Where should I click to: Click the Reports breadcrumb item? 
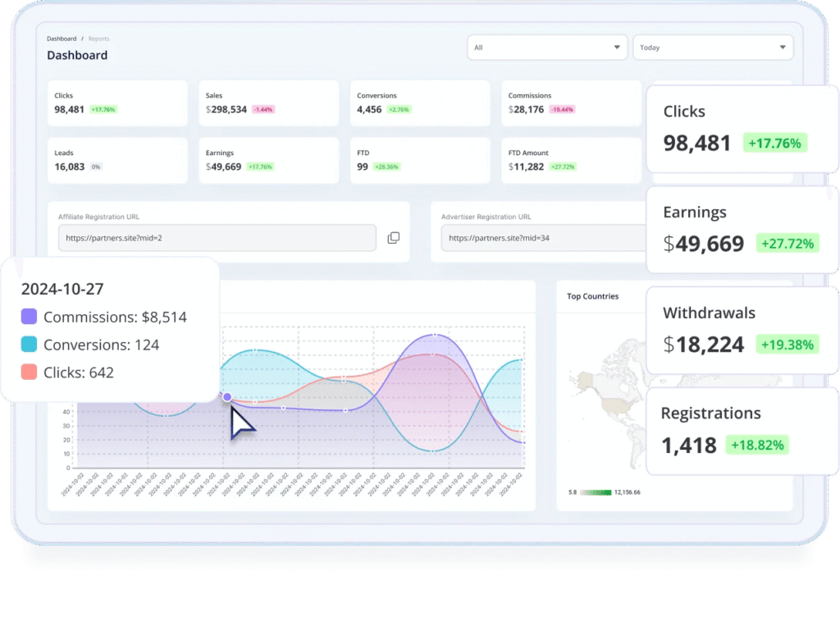pyautogui.click(x=98, y=39)
